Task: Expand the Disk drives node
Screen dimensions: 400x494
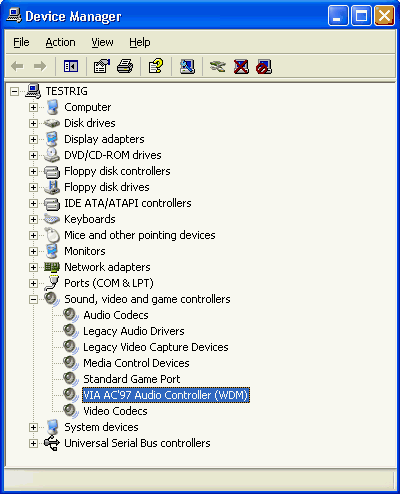Action: [x=33, y=123]
